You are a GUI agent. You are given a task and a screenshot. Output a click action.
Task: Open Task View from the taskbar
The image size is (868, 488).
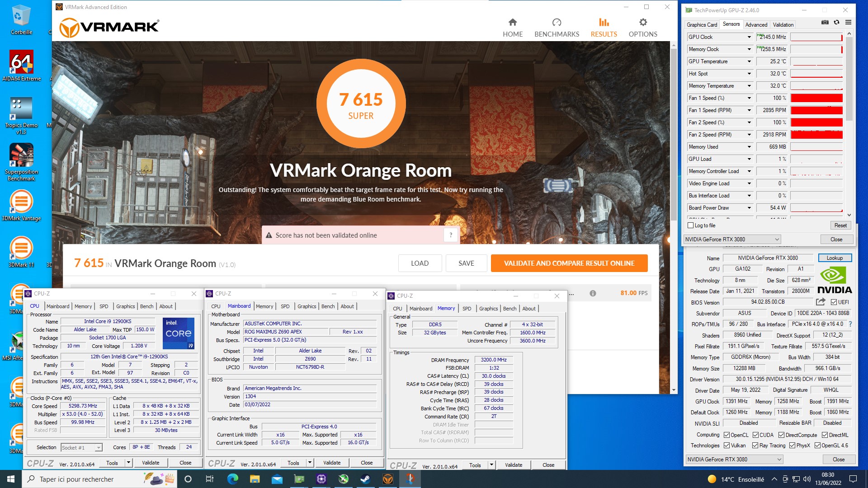click(x=210, y=479)
